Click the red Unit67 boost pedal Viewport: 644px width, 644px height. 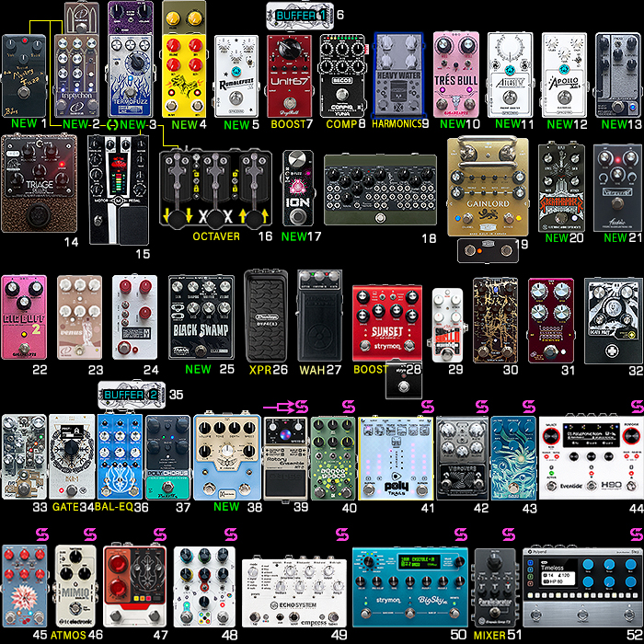tap(289, 76)
